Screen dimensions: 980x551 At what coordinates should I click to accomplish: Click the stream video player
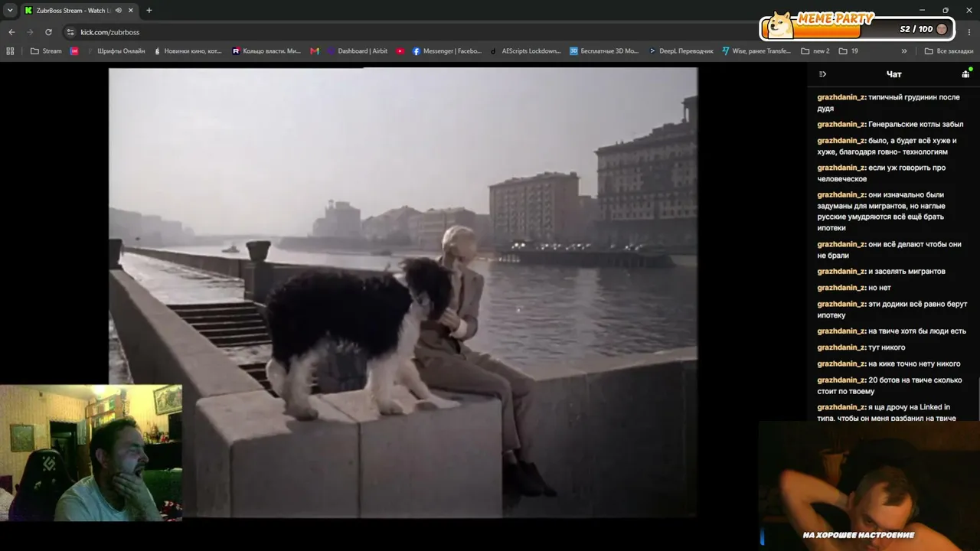click(403, 292)
